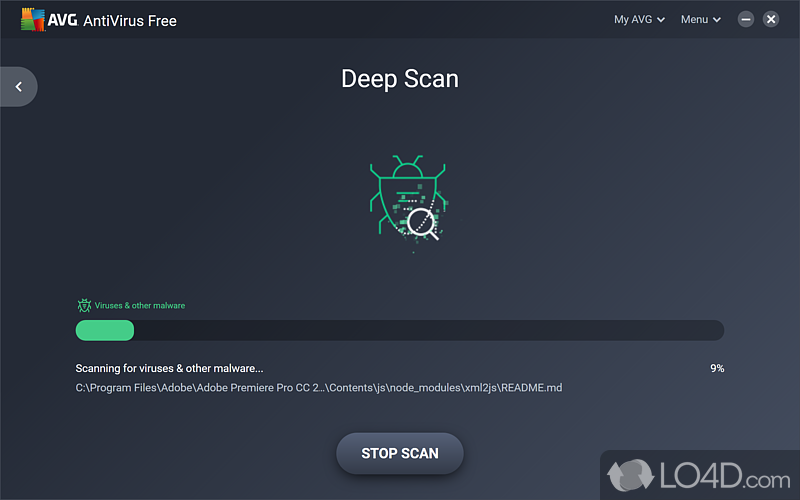This screenshot has height=500, width=800.
Task: Select the 'Viruses & other malware' label
Action: point(140,306)
